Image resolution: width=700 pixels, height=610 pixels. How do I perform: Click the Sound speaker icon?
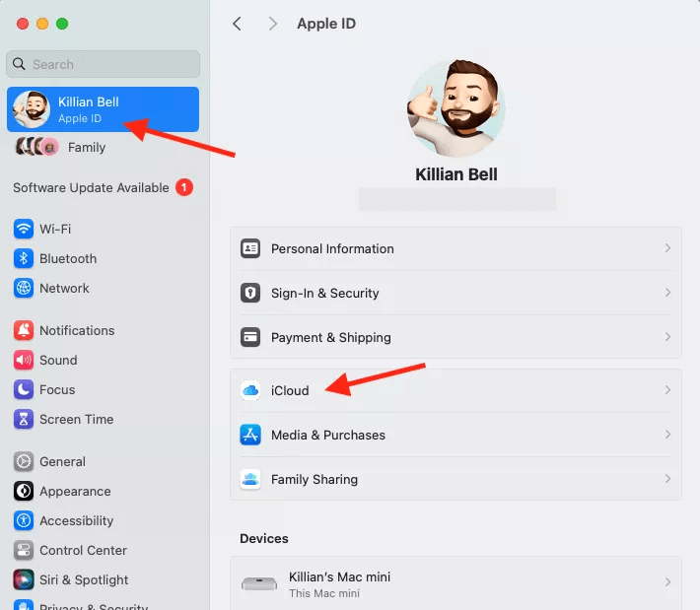point(24,360)
